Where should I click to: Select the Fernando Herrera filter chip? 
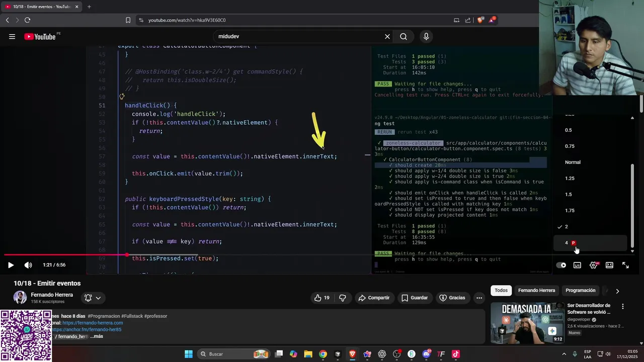point(536,291)
